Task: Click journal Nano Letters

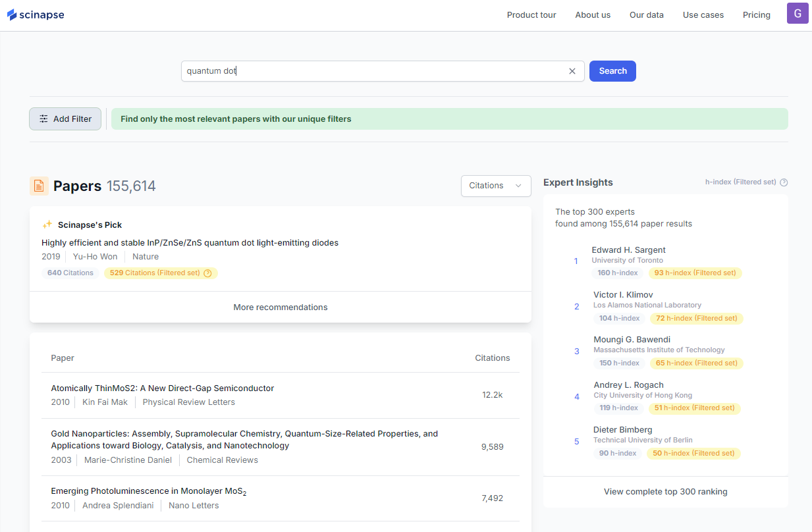Action: click(x=194, y=506)
